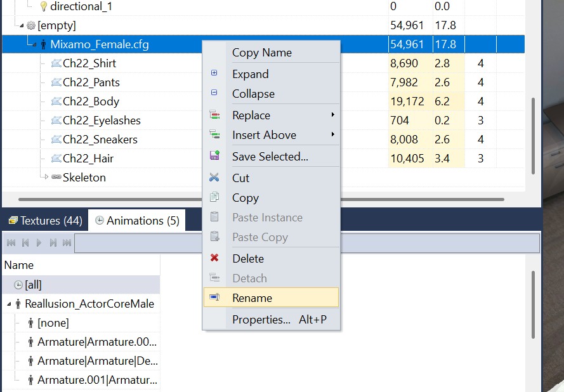Click the scissors icon beside Cut
The image size is (564, 392).
click(x=214, y=178)
